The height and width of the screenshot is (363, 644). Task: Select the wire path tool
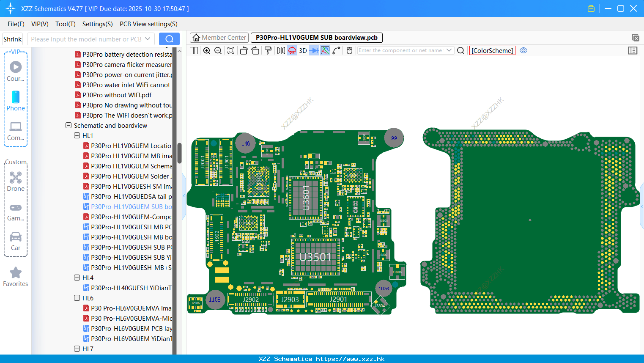pos(337,50)
